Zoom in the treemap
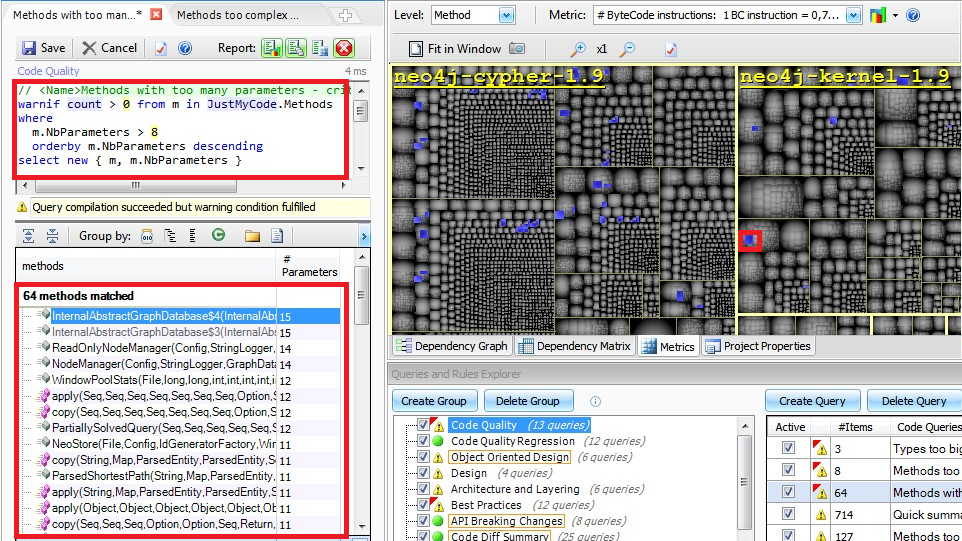Viewport: 962px width, 541px height. (577, 49)
